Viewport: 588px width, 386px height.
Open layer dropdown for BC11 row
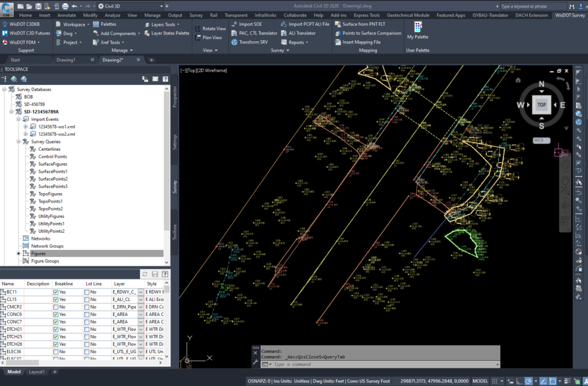click(x=141, y=292)
